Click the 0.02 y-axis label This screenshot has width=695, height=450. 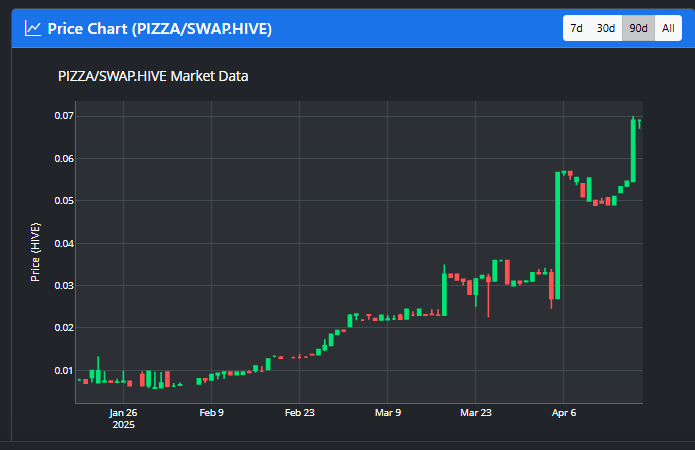[x=64, y=328]
